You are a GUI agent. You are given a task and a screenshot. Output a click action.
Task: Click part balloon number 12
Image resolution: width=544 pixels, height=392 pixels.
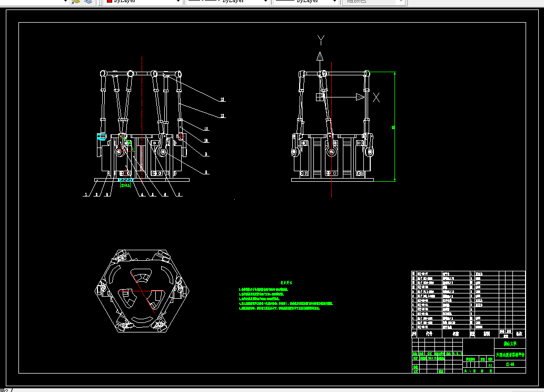(x=222, y=115)
